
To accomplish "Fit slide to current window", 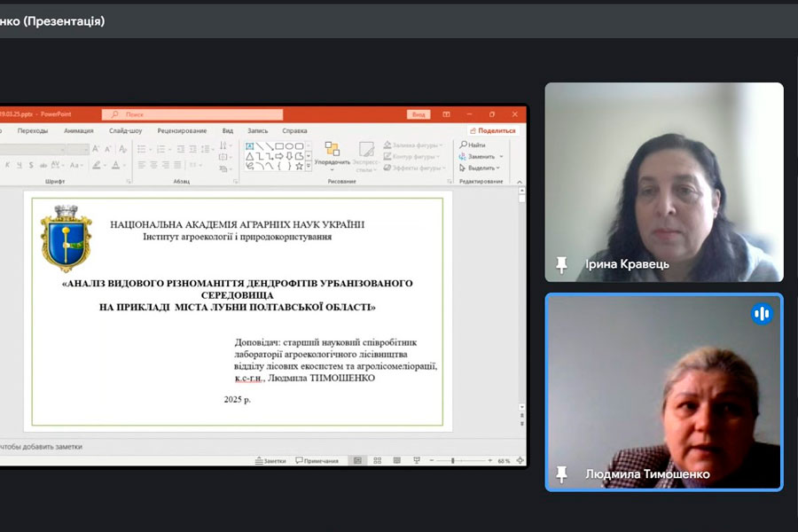I will tap(520, 461).
